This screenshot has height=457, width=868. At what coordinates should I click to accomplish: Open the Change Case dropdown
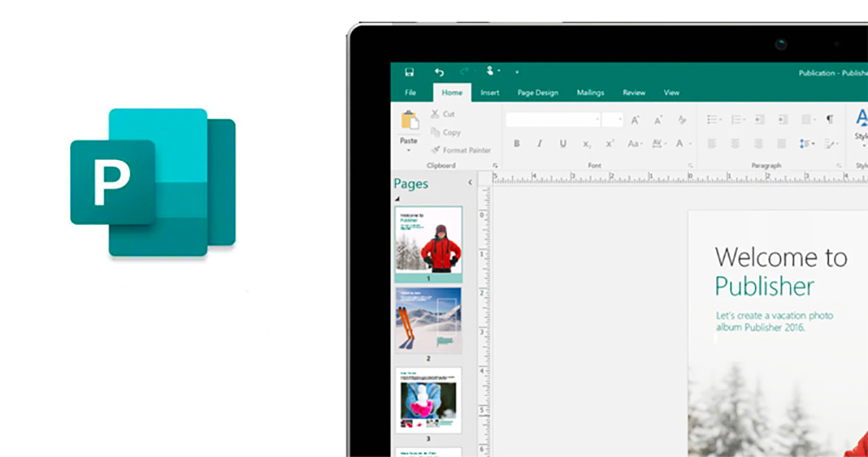point(635,143)
